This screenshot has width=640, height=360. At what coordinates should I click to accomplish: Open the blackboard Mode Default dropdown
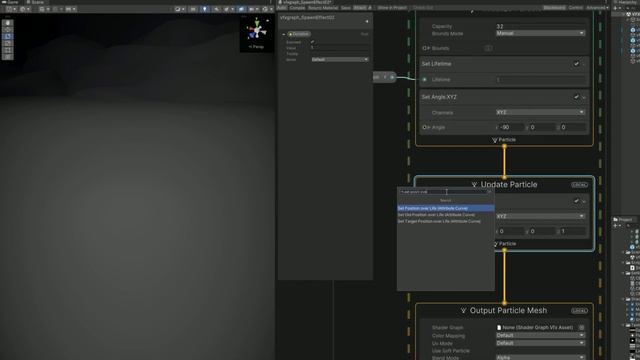[x=340, y=60]
